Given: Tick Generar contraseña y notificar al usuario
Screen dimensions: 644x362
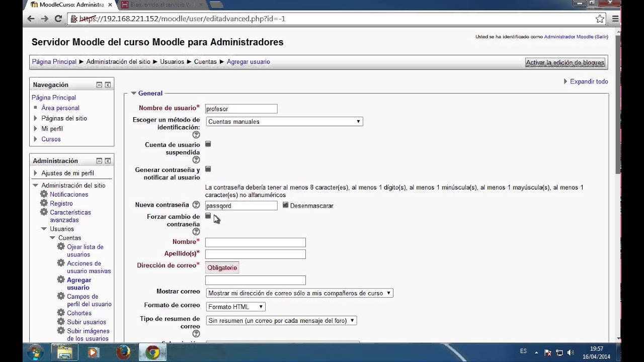Looking at the screenshot, I should click(208, 169).
